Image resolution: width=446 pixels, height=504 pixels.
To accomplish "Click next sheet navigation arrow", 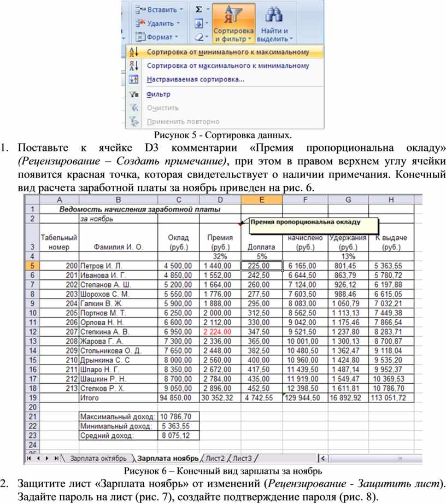I will click(47, 458).
